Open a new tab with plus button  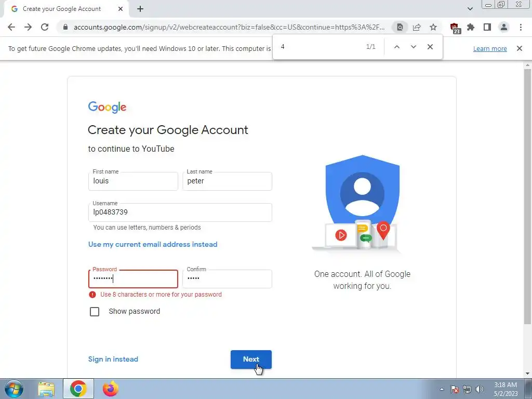pos(140,9)
